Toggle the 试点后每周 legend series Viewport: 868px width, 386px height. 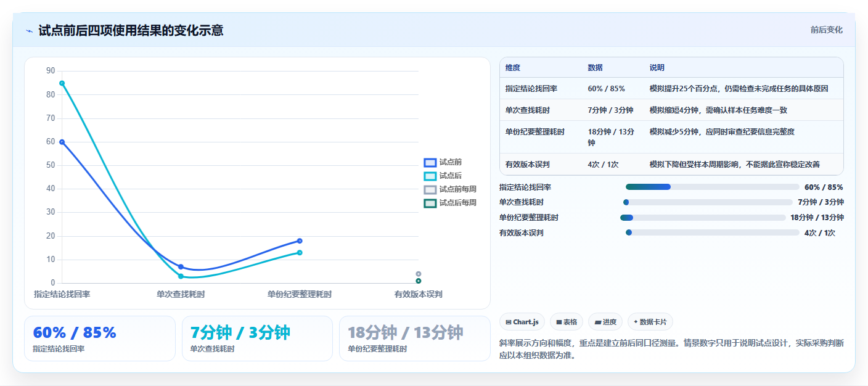[450, 203]
